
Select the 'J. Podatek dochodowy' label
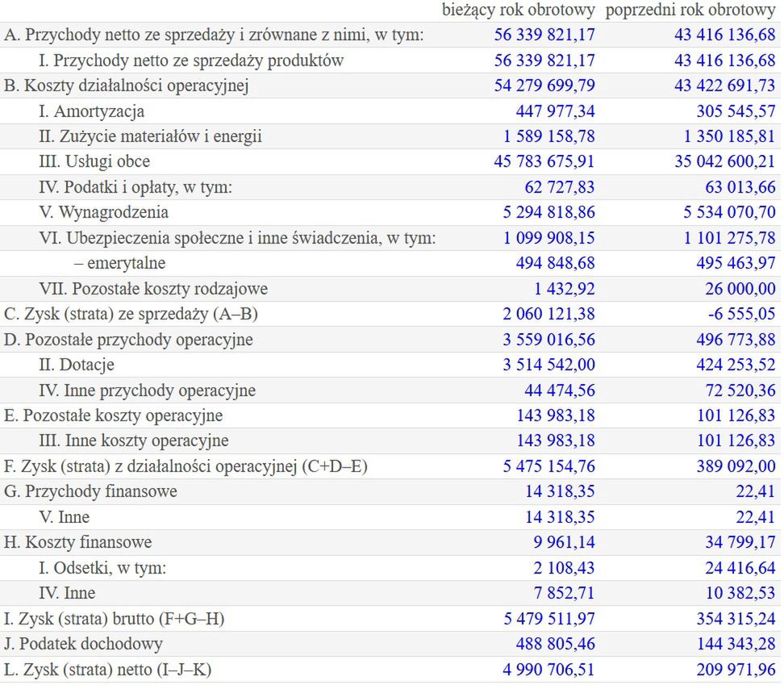pyautogui.click(x=84, y=644)
